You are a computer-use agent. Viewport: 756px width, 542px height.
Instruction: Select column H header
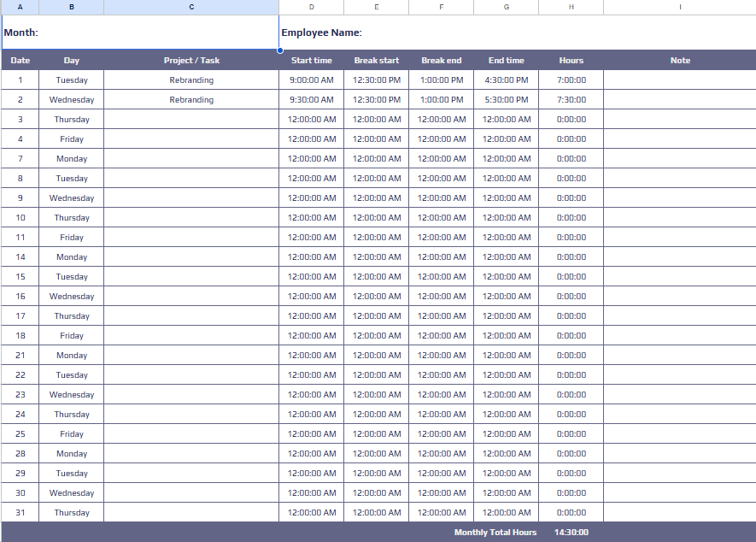571,7
